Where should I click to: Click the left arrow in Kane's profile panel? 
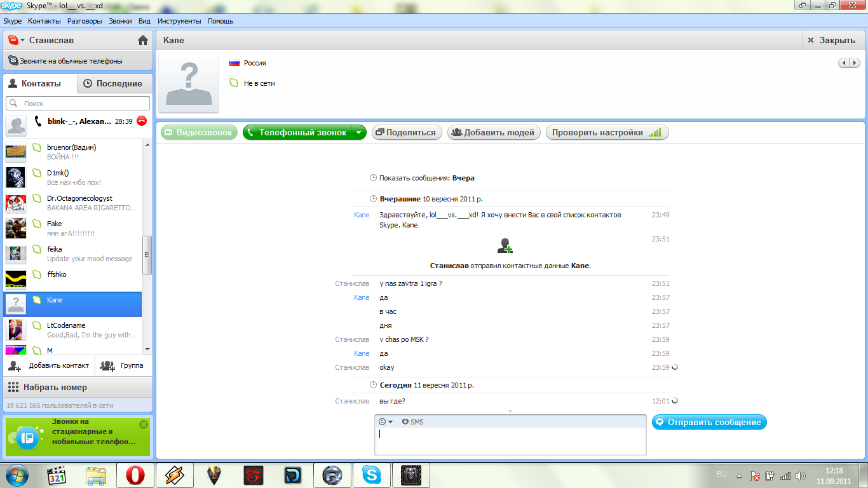pos(844,63)
